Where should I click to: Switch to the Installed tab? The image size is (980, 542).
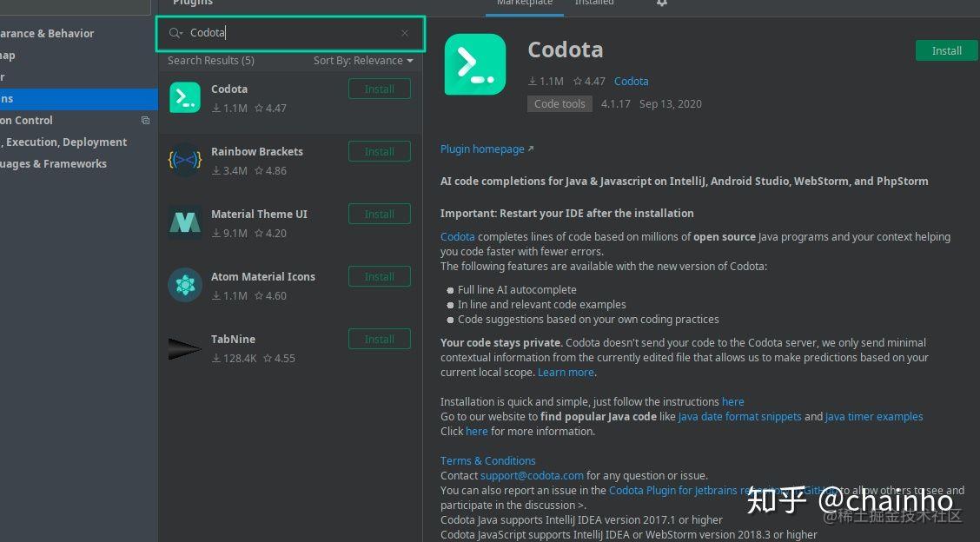(x=593, y=3)
